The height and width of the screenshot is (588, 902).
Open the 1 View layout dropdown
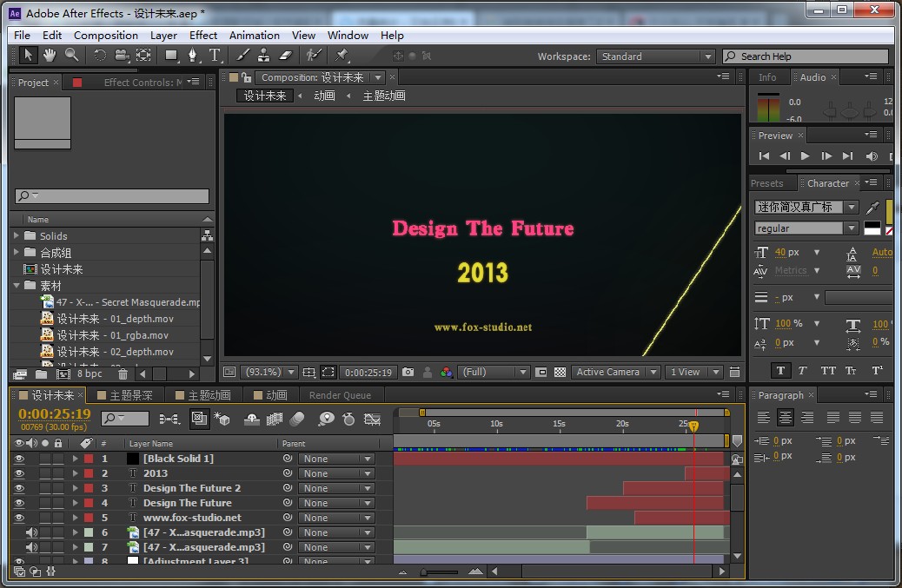(693, 372)
